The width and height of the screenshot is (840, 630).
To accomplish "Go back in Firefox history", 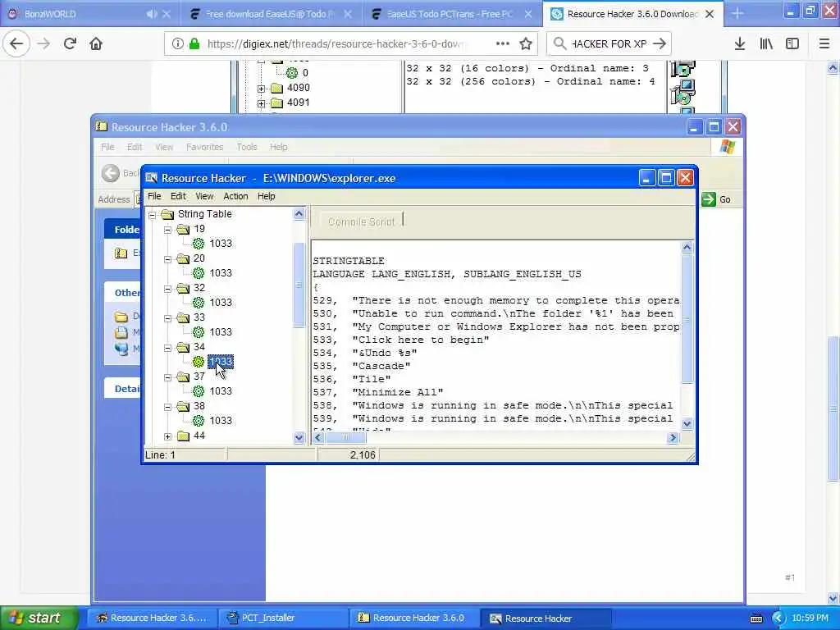I will point(16,43).
